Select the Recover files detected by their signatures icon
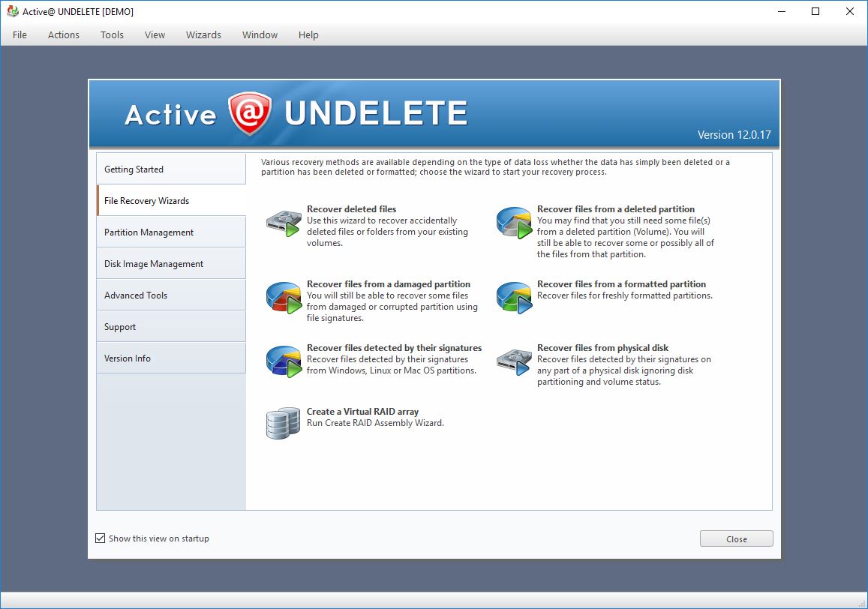This screenshot has width=868, height=609. tap(282, 359)
